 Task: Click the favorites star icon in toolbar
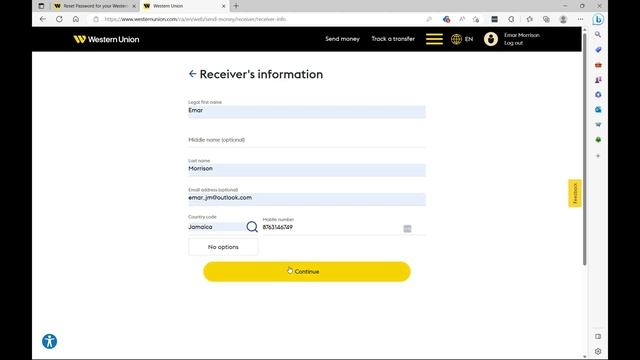coord(529,19)
